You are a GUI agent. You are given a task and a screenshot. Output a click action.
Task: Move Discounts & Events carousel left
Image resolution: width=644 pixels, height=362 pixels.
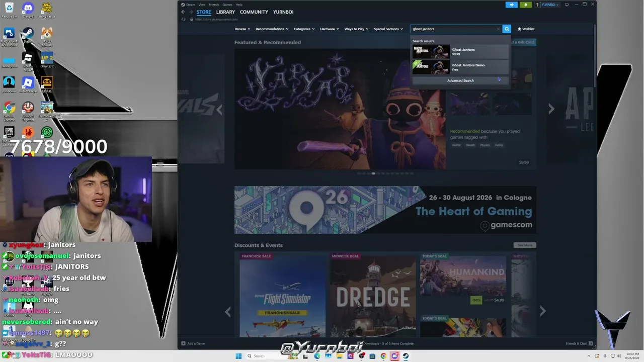228,312
